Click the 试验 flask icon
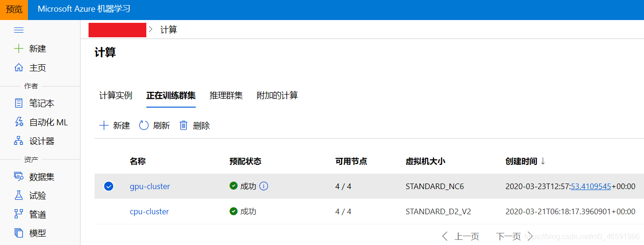The height and width of the screenshot is (245, 644). tap(19, 196)
